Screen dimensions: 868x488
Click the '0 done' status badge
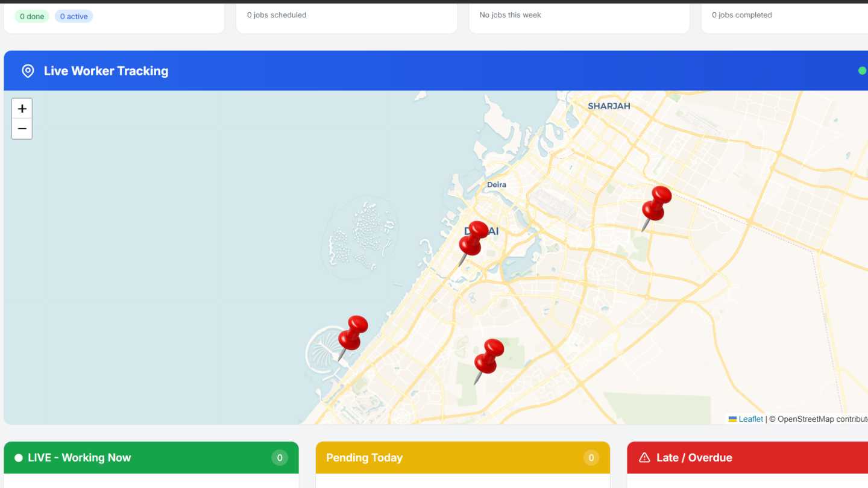click(31, 16)
